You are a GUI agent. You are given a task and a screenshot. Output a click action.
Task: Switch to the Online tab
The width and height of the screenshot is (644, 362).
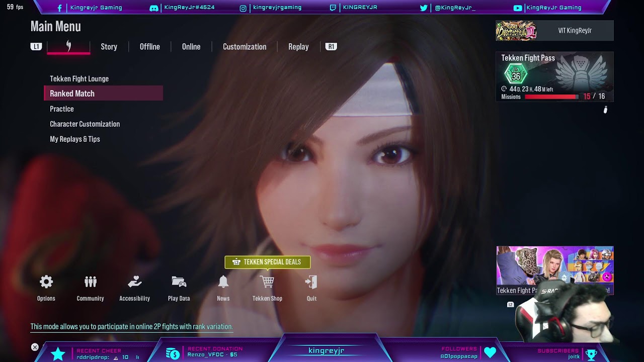[191, 47]
